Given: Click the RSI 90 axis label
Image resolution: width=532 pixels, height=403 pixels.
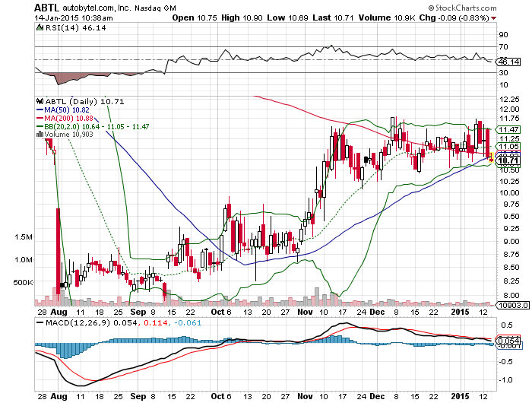Looking at the screenshot, I should [503, 35].
